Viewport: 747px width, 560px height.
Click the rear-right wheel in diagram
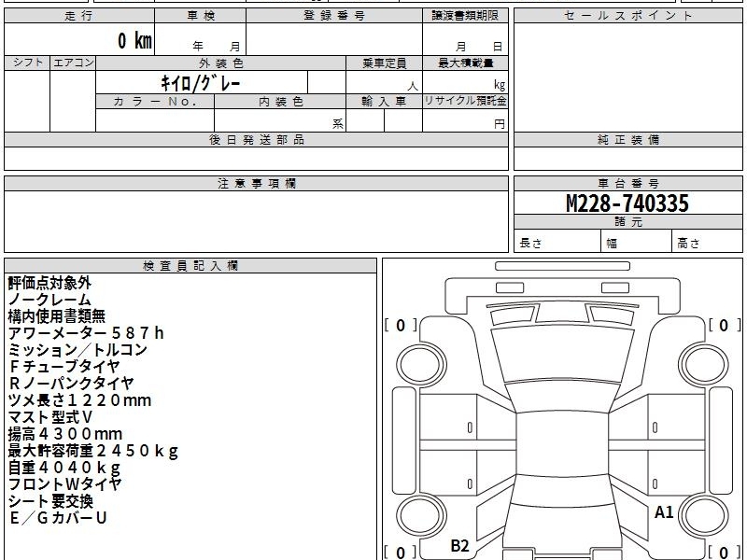click(704, 516)
